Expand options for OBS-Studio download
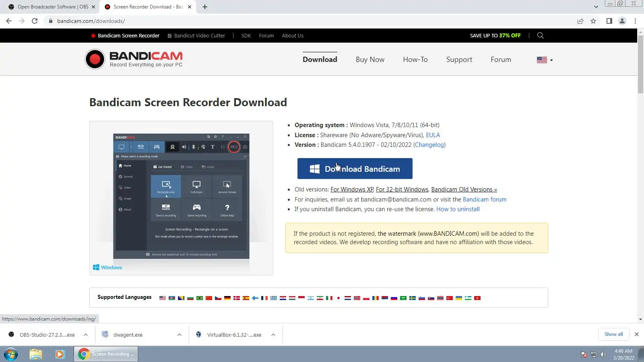This screenshot has height=362, width=644. tap(86, 335)
